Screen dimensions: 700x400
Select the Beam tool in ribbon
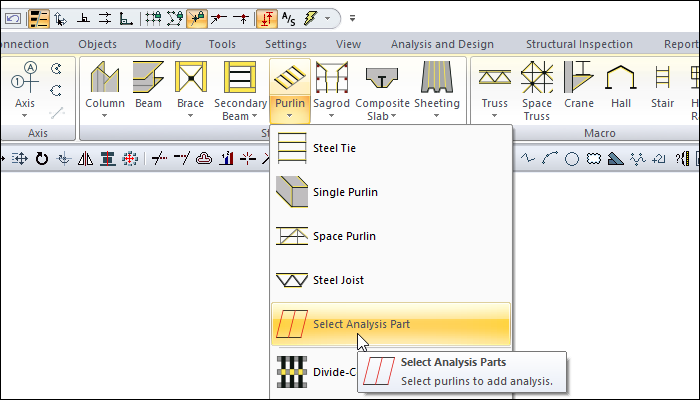[x=149, y=78]
